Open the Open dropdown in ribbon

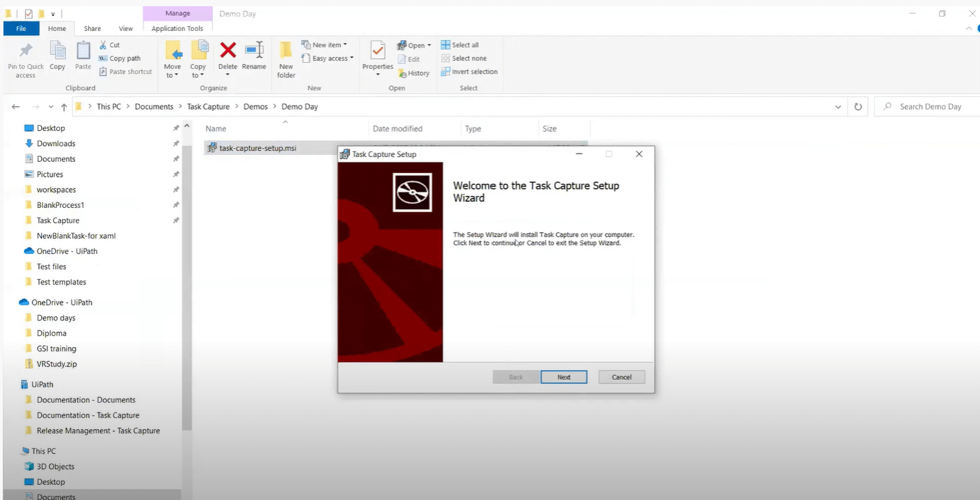pos(414,45)
